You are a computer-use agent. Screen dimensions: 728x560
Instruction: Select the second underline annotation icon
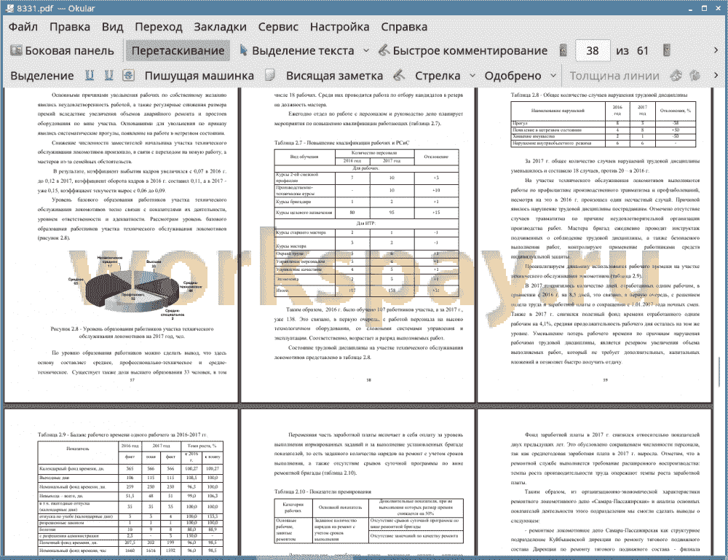point(109,75)
